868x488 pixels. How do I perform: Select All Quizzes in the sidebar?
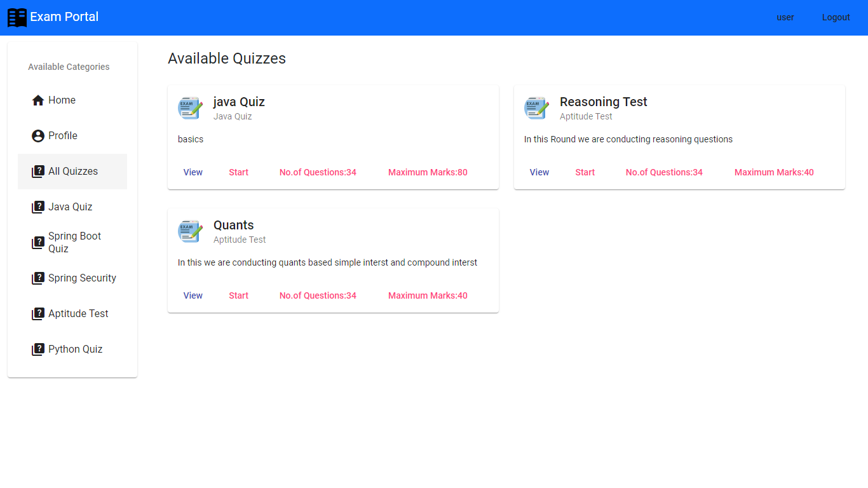point(72,171)
